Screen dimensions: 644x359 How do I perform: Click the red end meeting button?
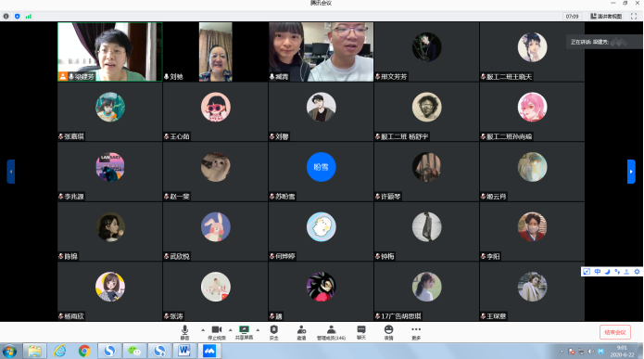click(x=615, y=332)
